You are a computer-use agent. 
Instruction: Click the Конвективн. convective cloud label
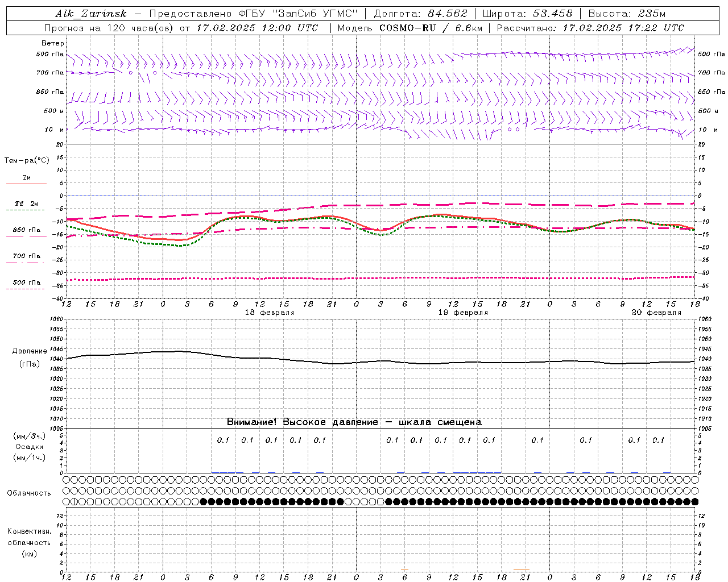click(29, 531)
